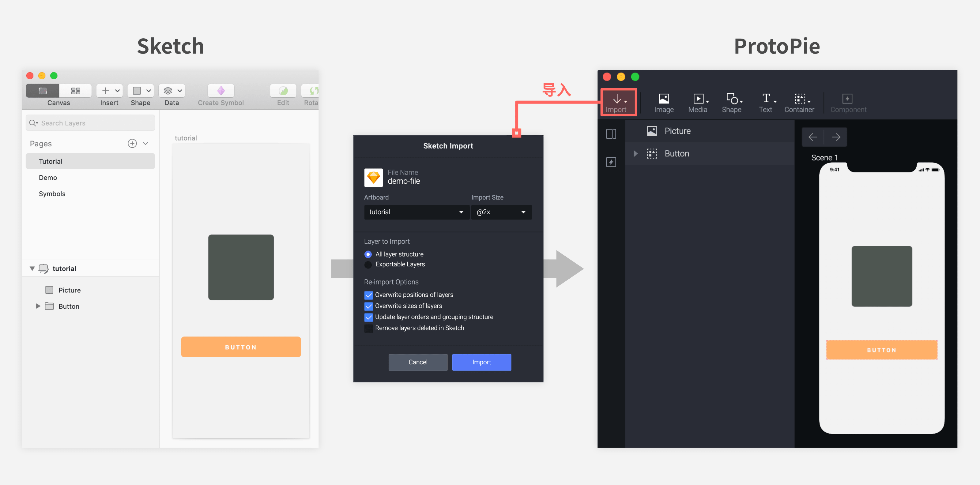Click the blue Import button in dialog
Image resolution: width=980 pixels, height=485 pixels.
click(x=482, y=362)
